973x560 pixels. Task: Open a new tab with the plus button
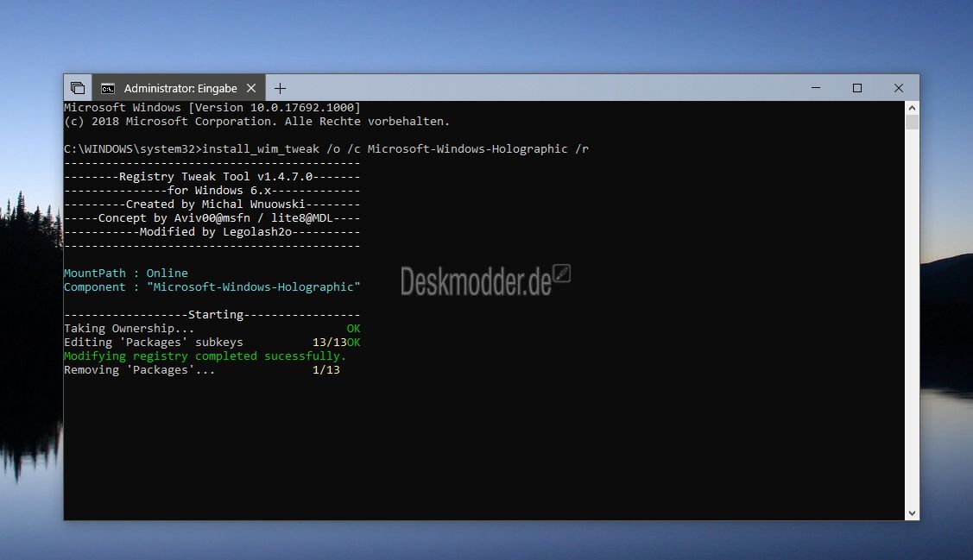click(x=280, y=88)
